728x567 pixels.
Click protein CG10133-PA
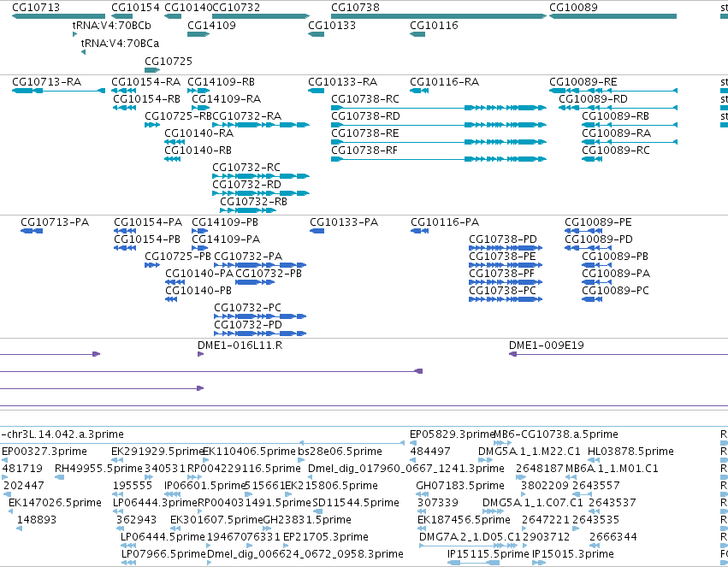coord(344,222)
